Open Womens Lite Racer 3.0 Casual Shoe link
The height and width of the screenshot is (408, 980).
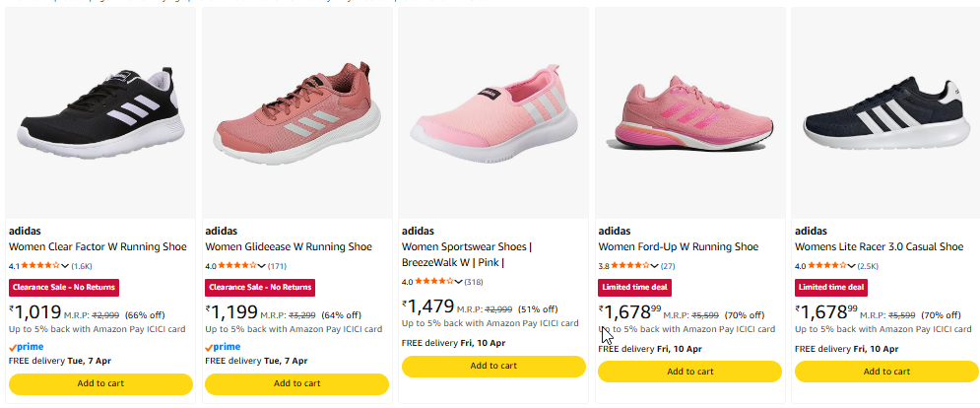coord(879,247)
